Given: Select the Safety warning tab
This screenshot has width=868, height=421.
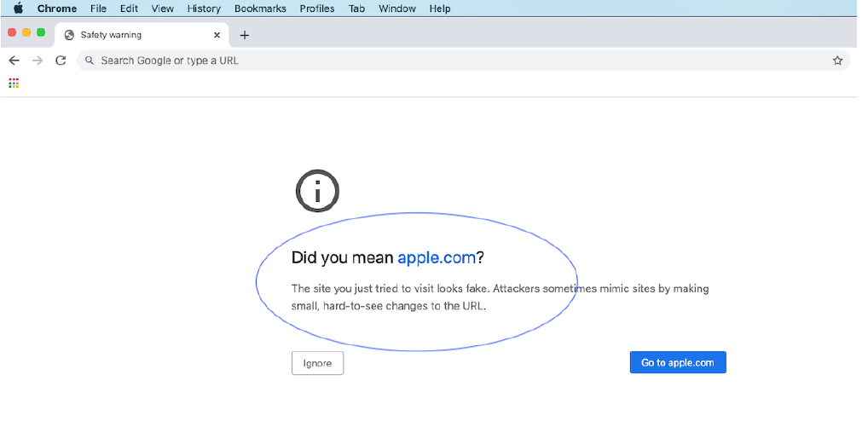Looking at the screenshot, I should click(142, 35).
